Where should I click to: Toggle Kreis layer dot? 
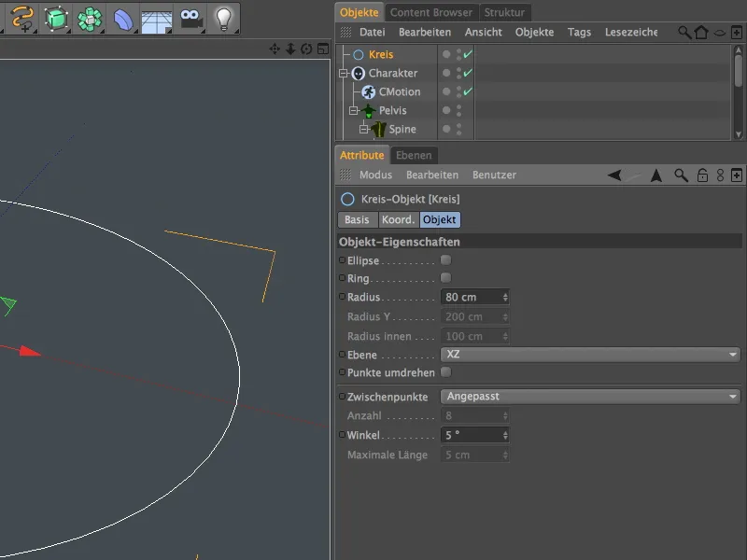click(446, 54)
